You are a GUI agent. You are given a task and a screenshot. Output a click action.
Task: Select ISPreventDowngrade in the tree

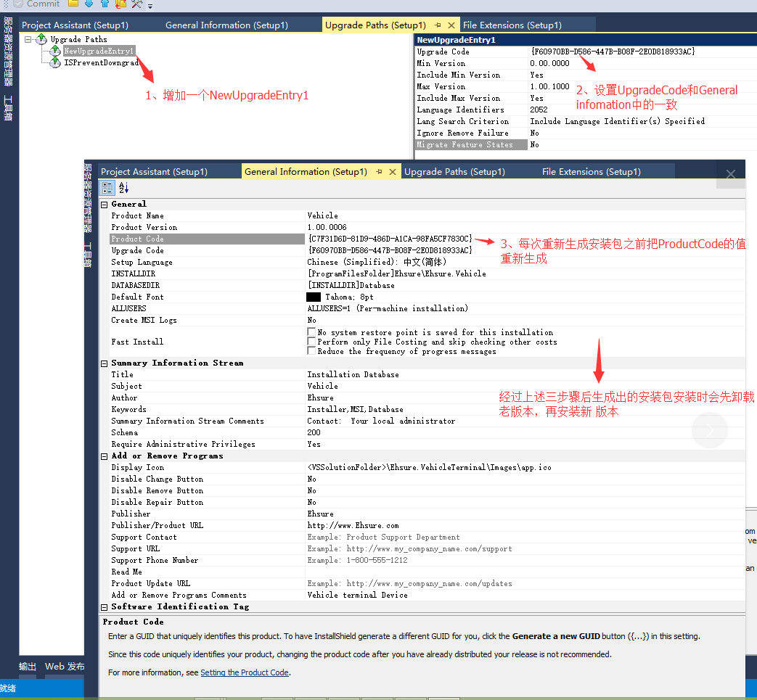click(x=102, y=62)
